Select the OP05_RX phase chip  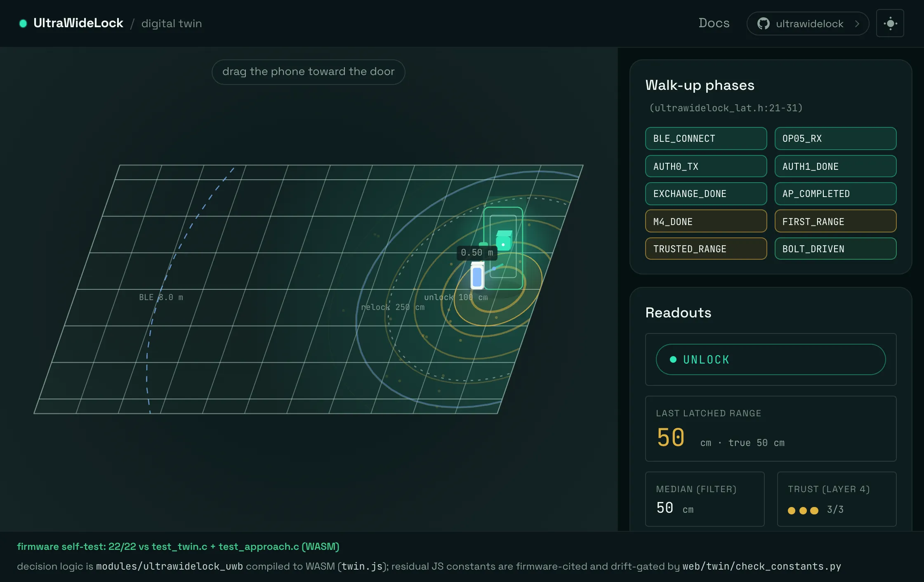point(835,138)
